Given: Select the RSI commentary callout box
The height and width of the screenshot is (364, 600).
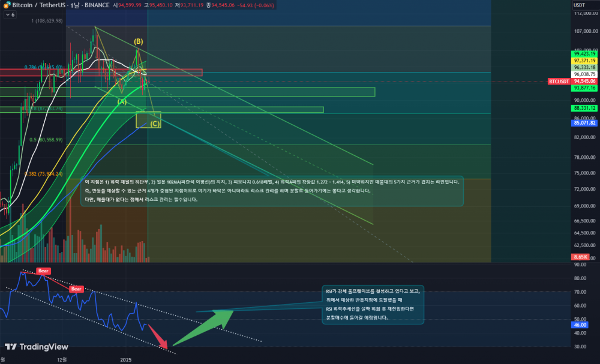Looking at the screenshot, I should click(x=372, y=304).
